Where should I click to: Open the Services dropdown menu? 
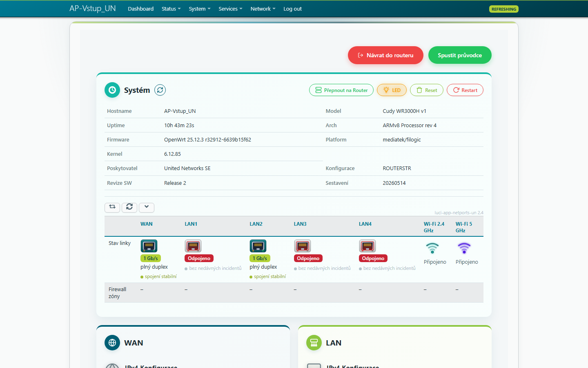pyautogui.click(x=230, y=9)
